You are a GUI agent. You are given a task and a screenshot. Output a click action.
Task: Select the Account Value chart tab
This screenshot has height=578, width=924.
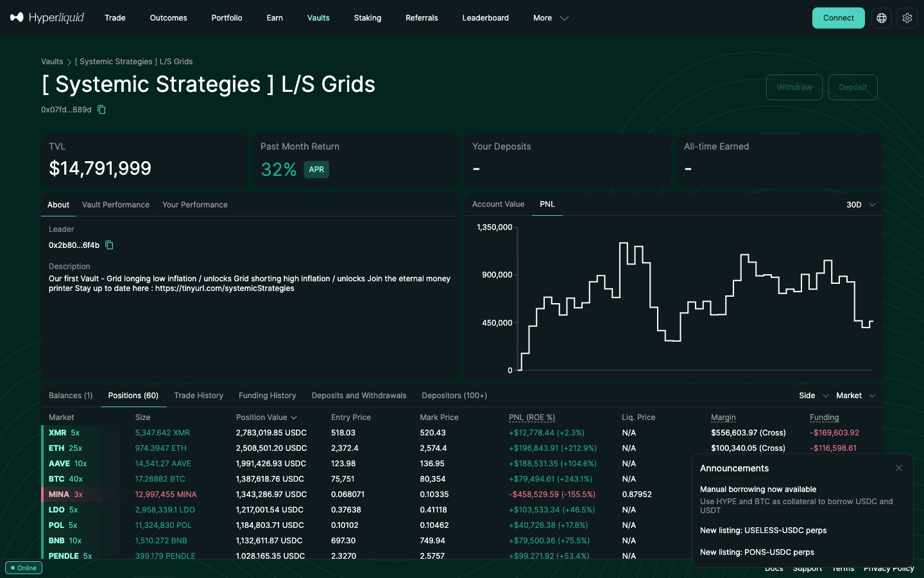pos(498,204)
